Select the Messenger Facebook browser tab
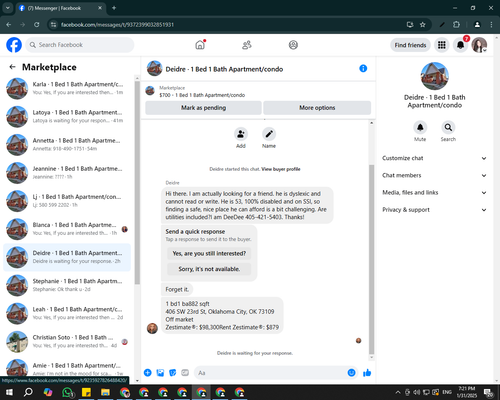The height and width of the screenshot is (400, 500). (x=61, y=8)
